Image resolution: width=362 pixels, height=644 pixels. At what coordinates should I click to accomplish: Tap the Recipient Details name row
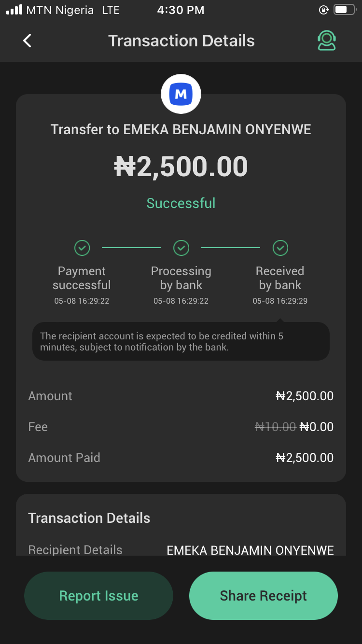[x=181, y=550]
